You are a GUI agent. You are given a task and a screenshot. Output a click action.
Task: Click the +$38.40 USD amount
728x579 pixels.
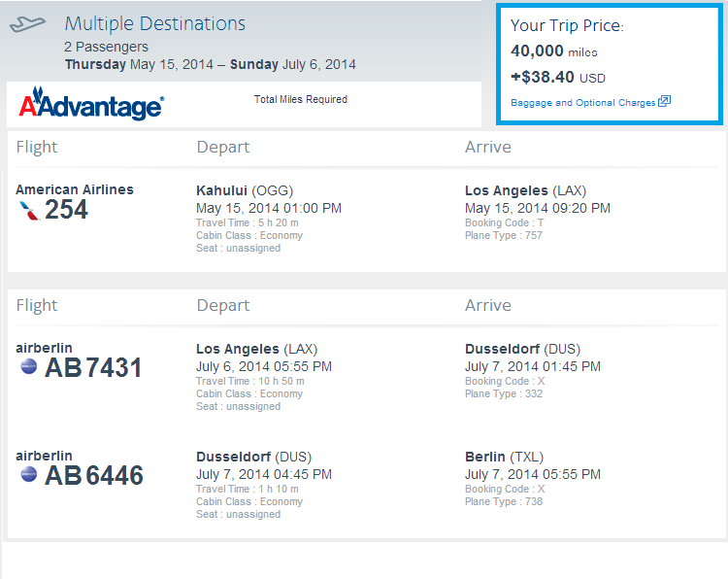[558, 77]
